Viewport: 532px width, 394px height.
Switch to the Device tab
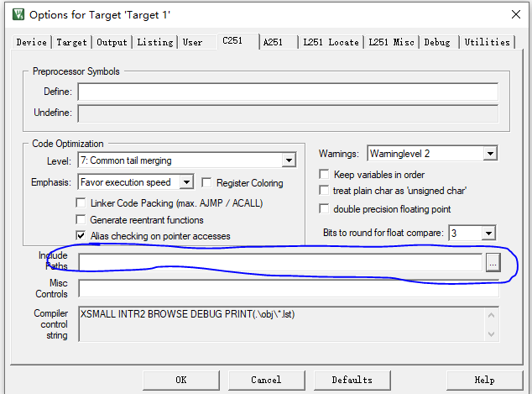click(x=32, y=42)
